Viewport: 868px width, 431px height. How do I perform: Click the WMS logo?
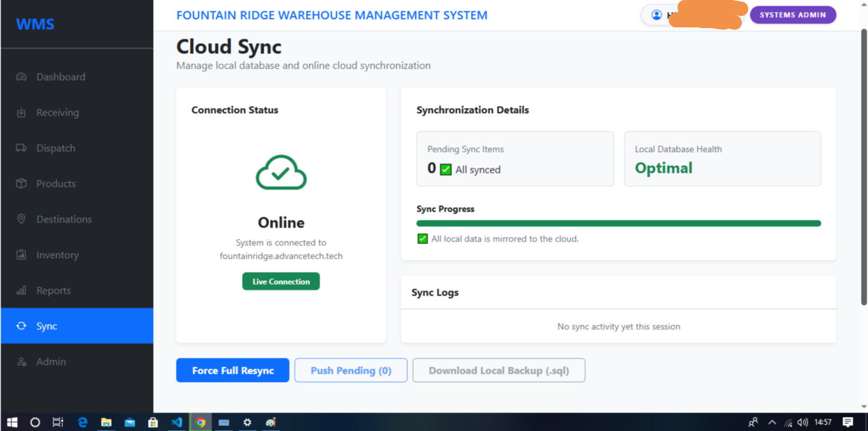pos(35,24)
